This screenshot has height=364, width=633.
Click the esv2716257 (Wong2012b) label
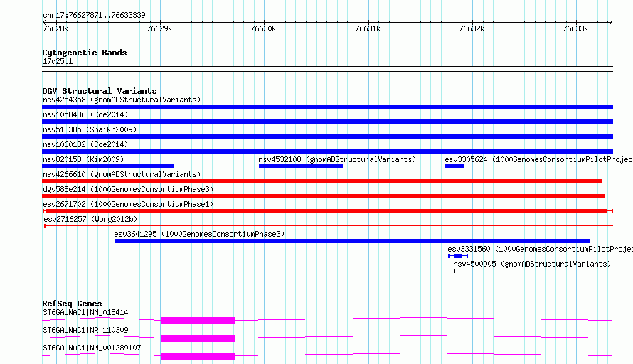(90, 219)
